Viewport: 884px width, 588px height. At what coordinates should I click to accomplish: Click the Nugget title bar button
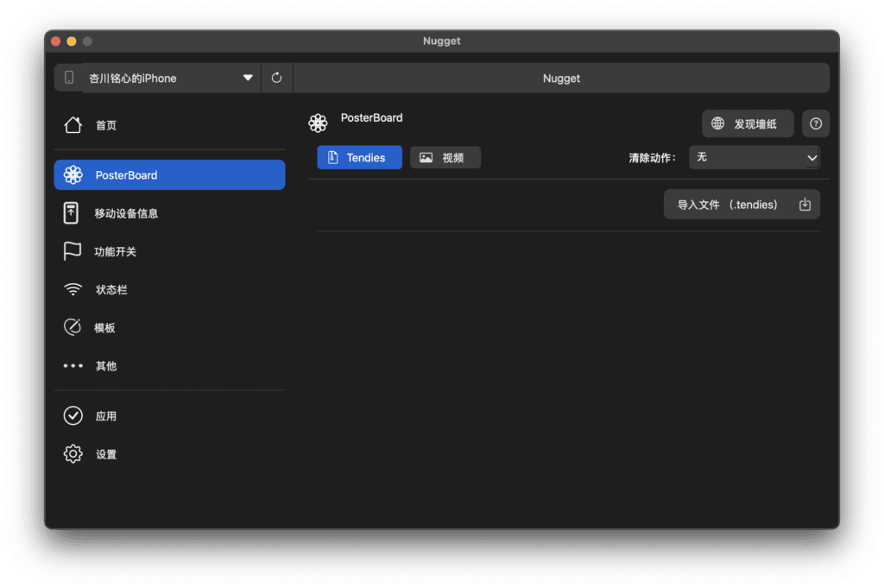pos(561,78)
